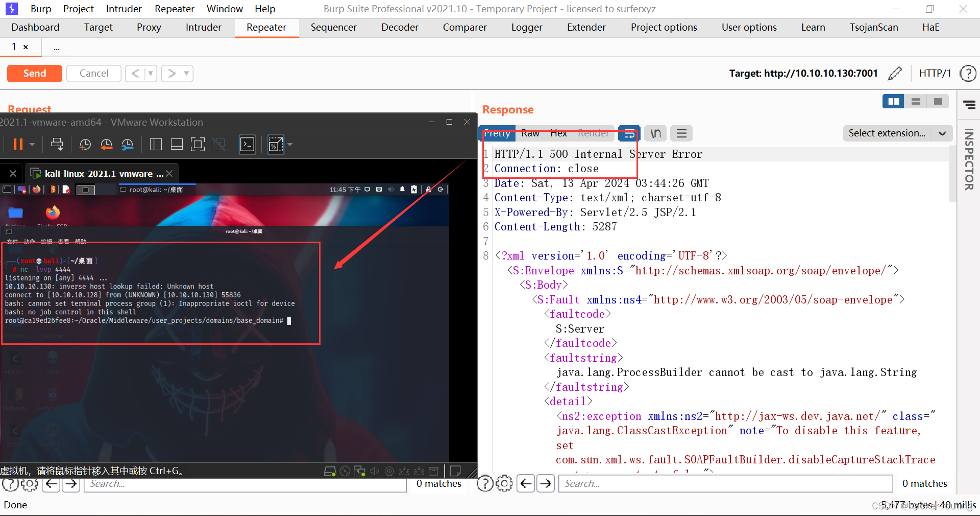Open the Intruder menu in menu bar
Screen dimensions: 980x516
(x=124, y=9)
